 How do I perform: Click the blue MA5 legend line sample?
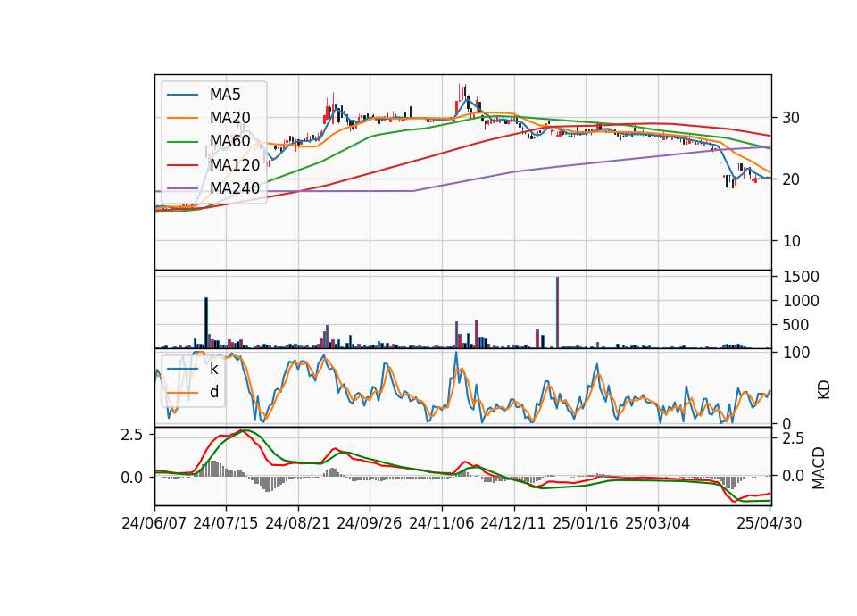182,95
